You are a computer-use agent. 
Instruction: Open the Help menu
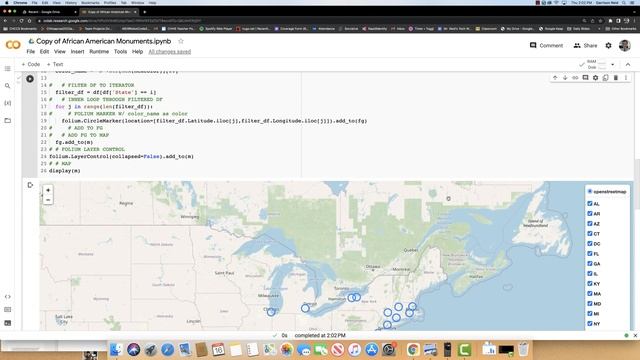pyautogui.click(x=138, y=52)
